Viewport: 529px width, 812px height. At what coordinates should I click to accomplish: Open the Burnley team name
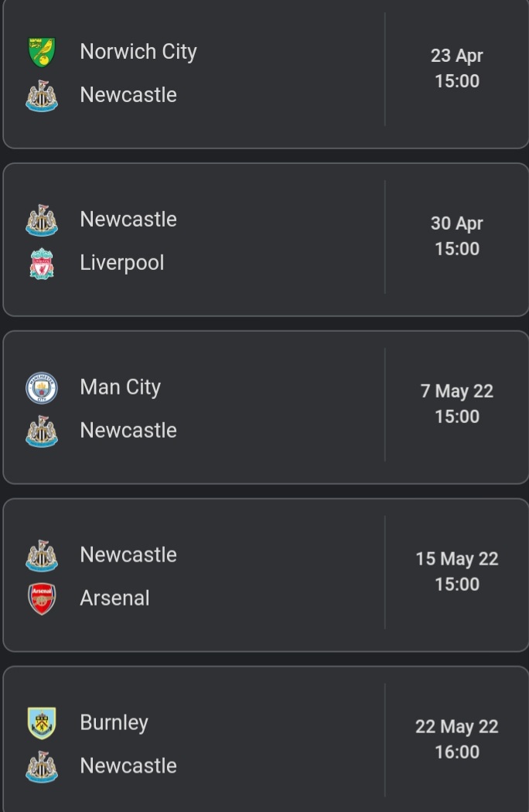tap(114, 722)
